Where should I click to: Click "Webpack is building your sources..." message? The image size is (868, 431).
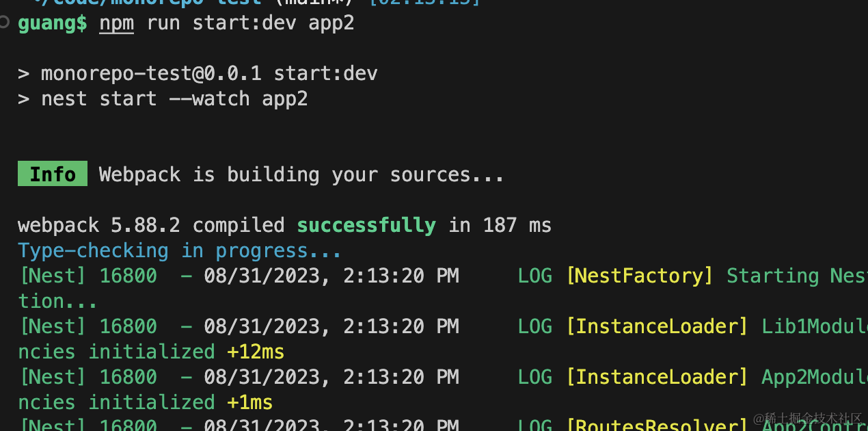(x=301, y=175)
